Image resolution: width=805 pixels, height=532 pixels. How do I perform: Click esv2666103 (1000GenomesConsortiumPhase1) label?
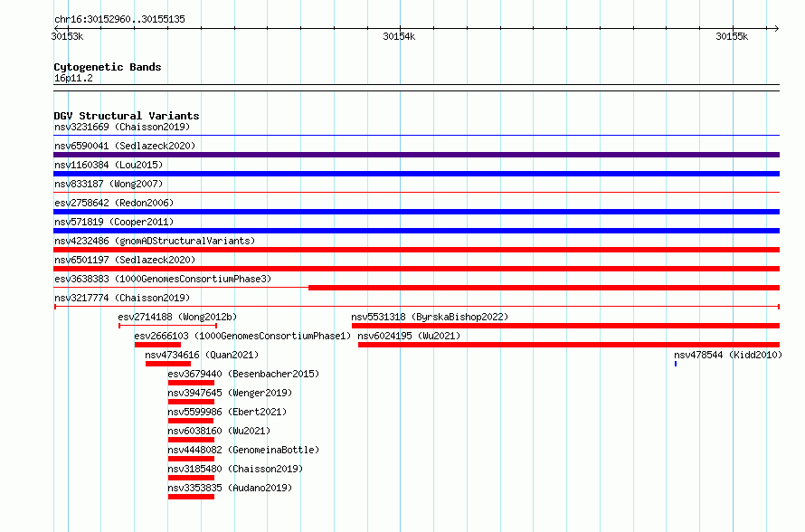click(242, 336)
